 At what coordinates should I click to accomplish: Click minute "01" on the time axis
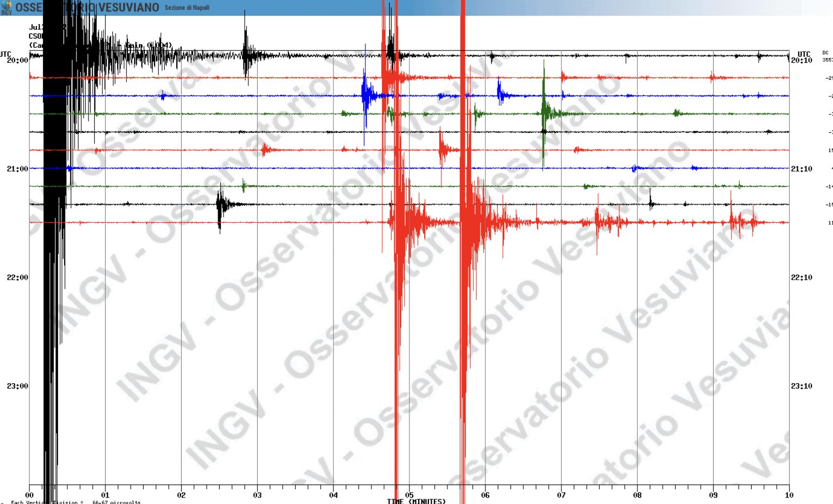click(x=105, y=495)
